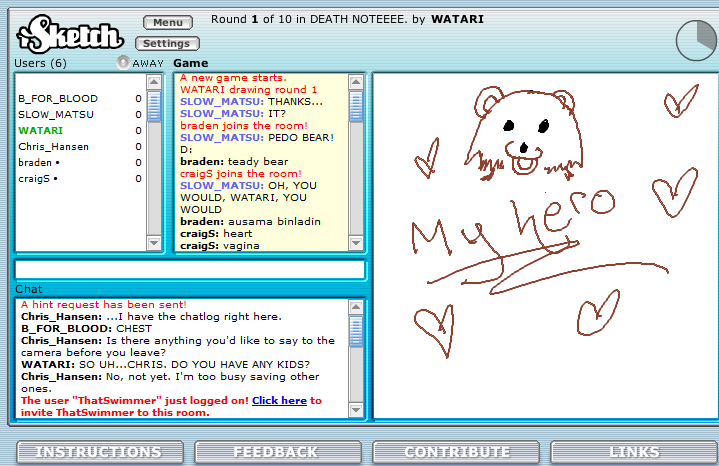
Task: Click the 'Chat' panel header label
Action: point(28,289)
